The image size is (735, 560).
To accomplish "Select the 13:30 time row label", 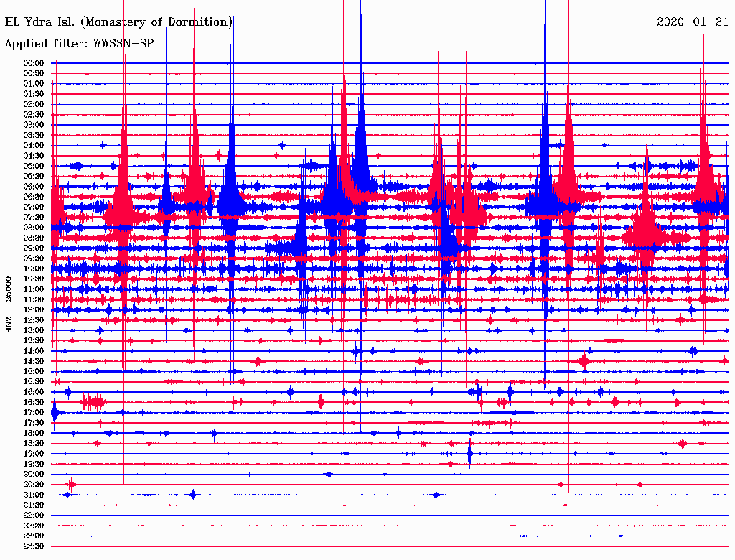I will tap(34, 340).
